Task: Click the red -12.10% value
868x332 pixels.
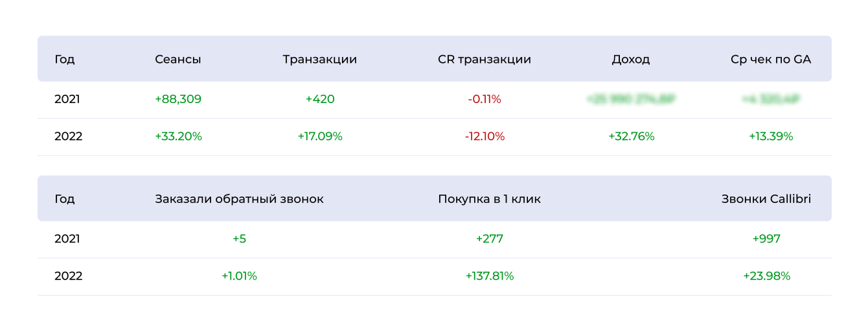Action: click(485, 137)
